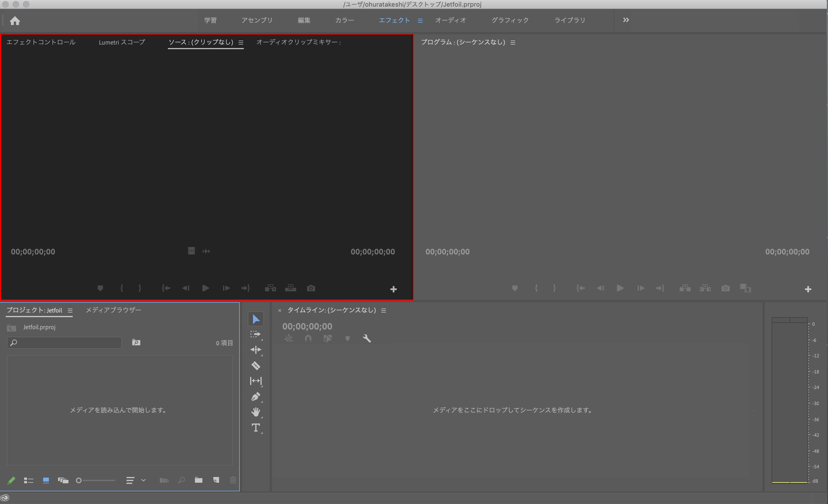The height and width of the screenshot is (504, 828).
Task: Select the Pen tool
Action: click(x=256, y=397)
